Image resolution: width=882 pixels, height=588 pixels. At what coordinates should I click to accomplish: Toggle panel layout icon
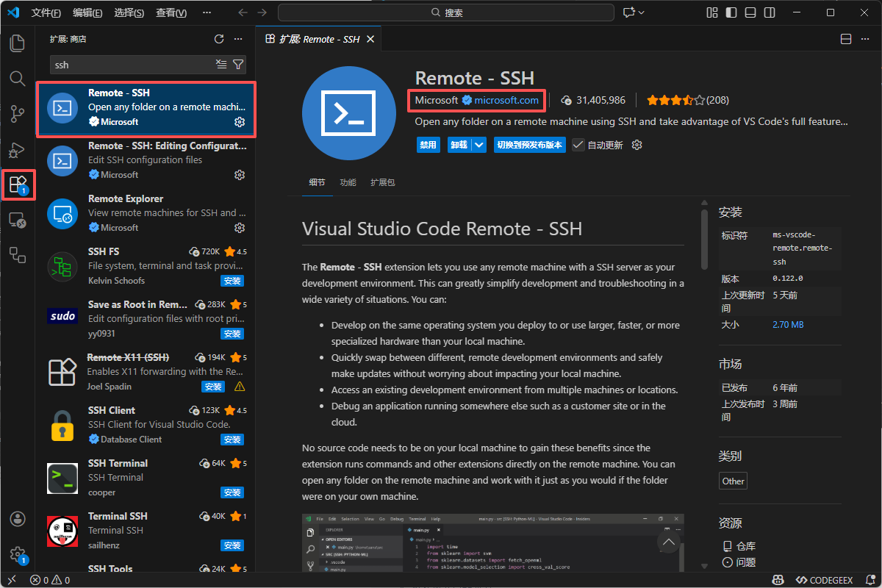(x=749, y=12)
